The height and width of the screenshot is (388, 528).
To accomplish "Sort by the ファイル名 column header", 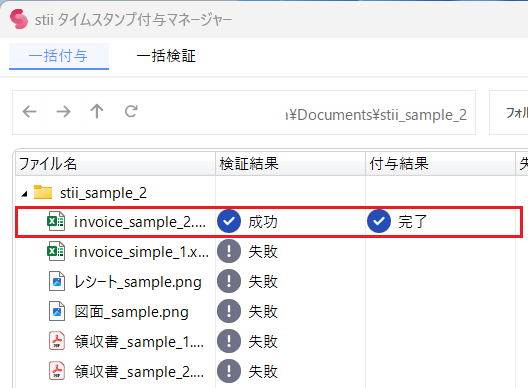I will (115, 164).
